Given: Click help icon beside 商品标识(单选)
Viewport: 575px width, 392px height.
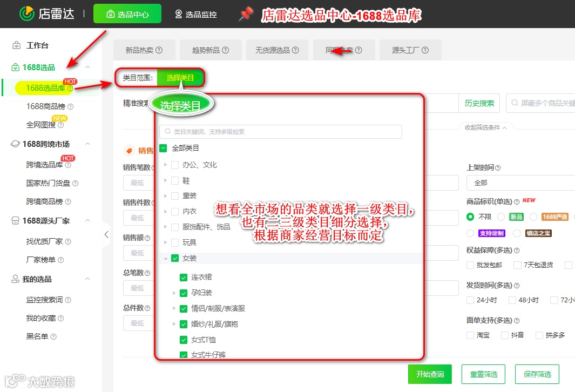Looking at the screenshot, I should 516,202.
